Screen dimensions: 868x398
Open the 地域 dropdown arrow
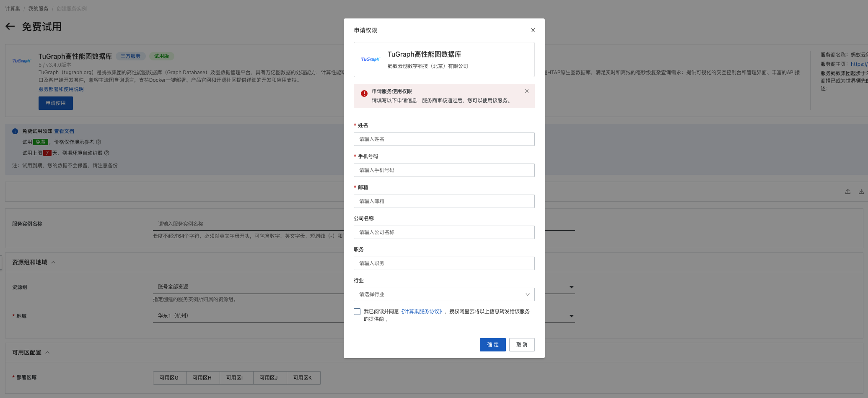571,316
